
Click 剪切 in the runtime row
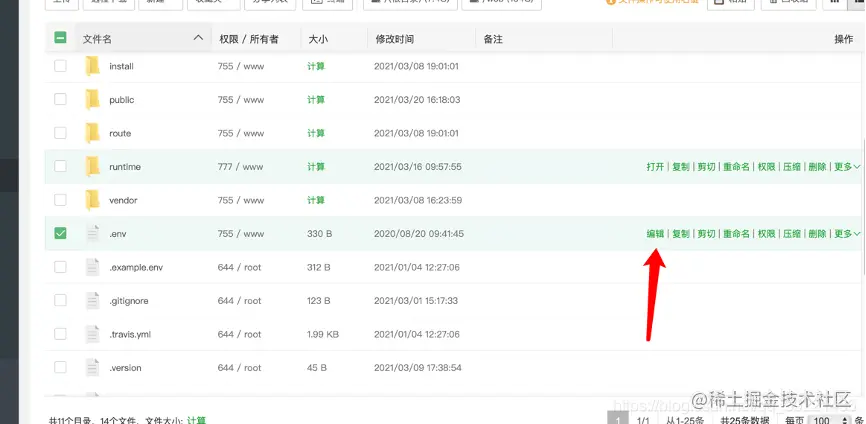click(x=706, y=167)
